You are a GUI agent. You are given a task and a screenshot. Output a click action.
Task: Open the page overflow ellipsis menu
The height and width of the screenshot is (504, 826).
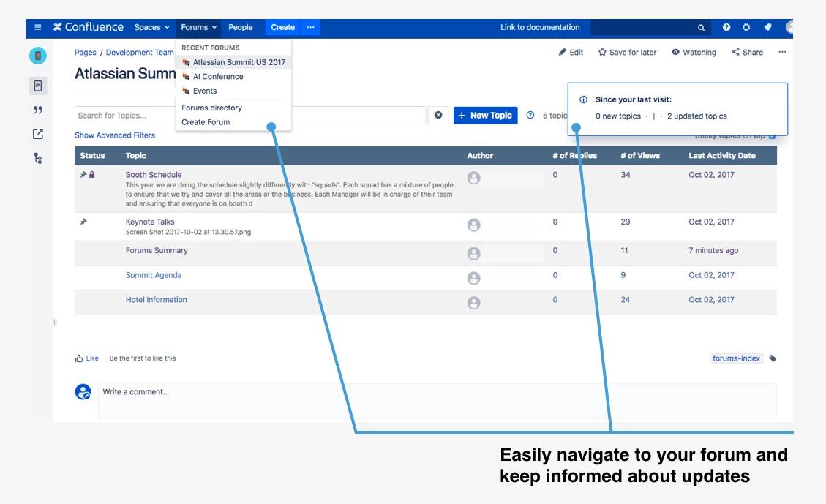pyautogui.click(x=781, y=52)
